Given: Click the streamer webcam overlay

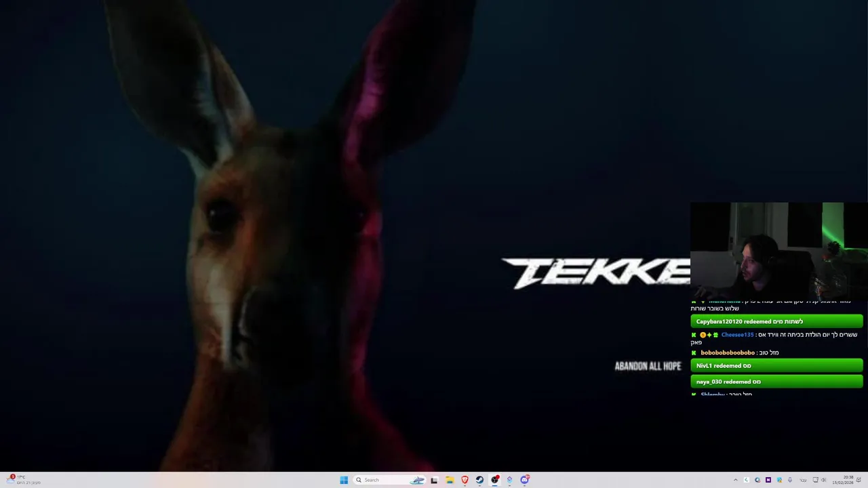Looking at the screenshot, I should pos(779,251).
